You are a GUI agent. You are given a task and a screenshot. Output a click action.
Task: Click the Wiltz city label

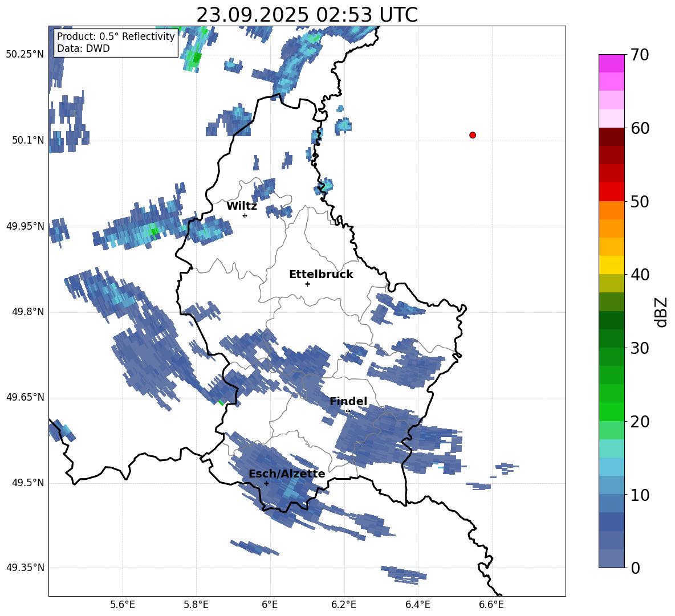tap(242, 206)
